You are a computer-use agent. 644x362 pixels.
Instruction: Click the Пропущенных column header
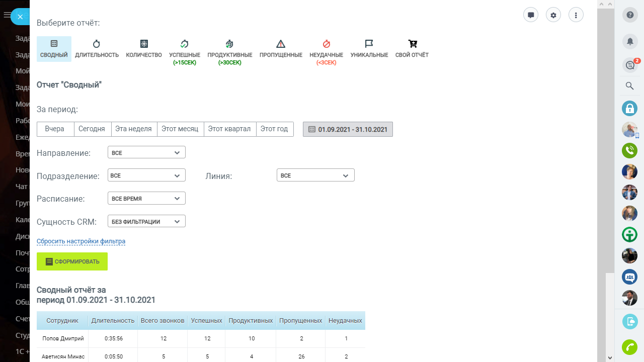(301, 320)
